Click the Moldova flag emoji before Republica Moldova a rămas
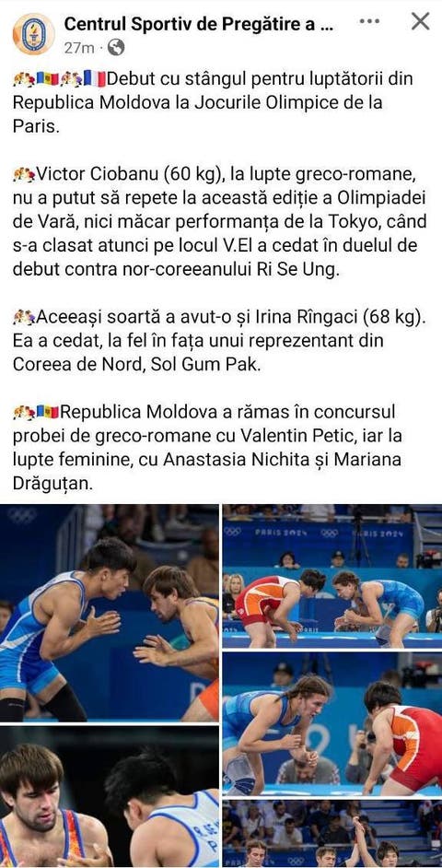 48,413
